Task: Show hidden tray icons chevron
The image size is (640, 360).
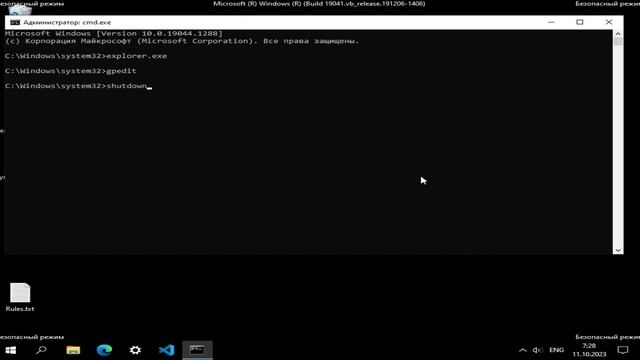Action: coord(522,350)
